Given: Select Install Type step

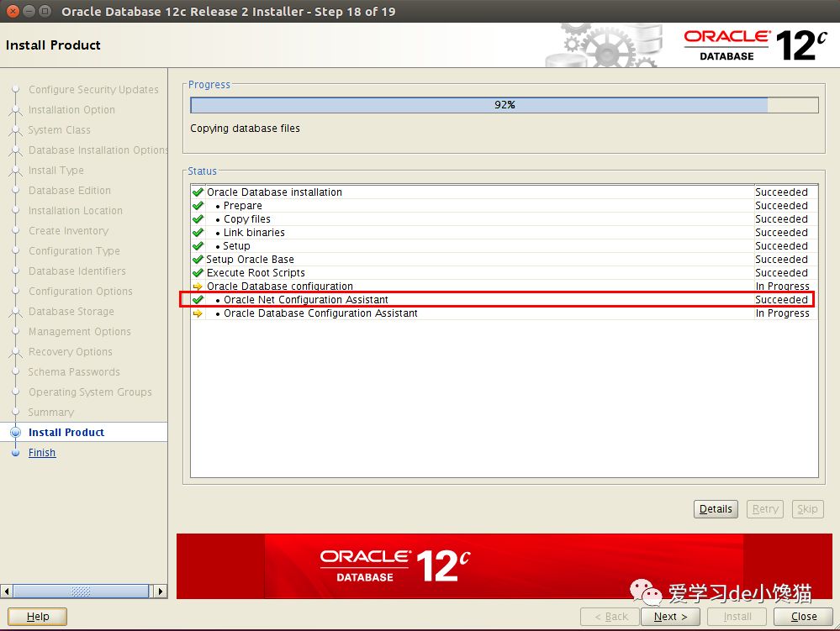Looking at the screenshot, I should point(55,171).
